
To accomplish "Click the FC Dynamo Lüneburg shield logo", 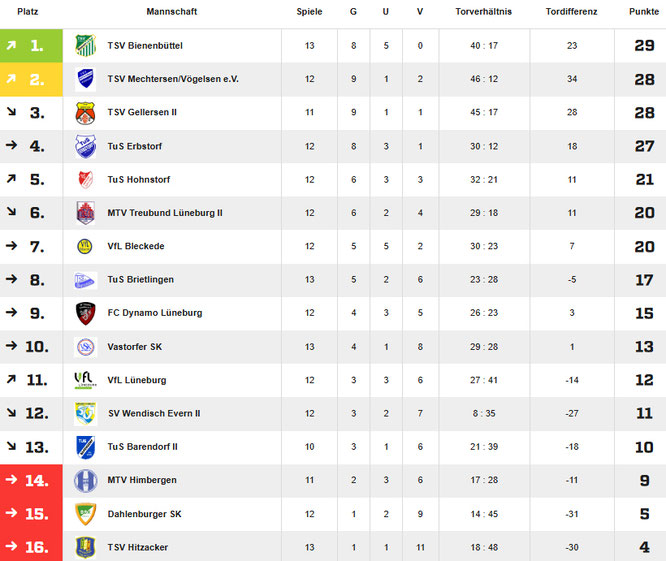I will [85, 313].
